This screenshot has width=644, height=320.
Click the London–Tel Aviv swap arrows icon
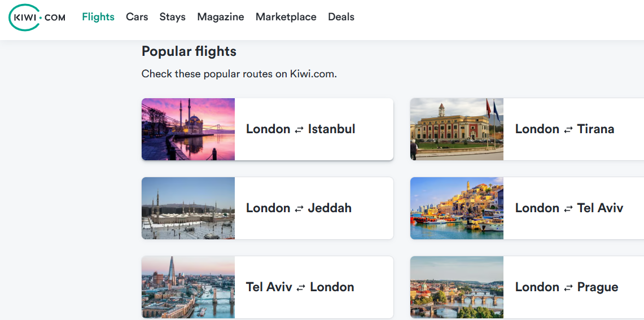(568, 209)
